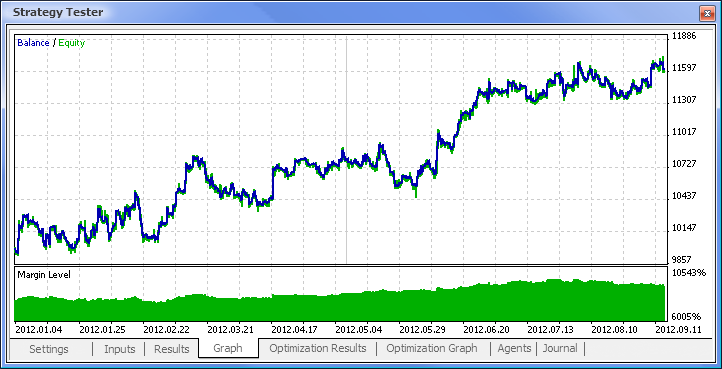Click the 2012.09.11 date axis label
The image size is (722, 369).
pos(678,330)
